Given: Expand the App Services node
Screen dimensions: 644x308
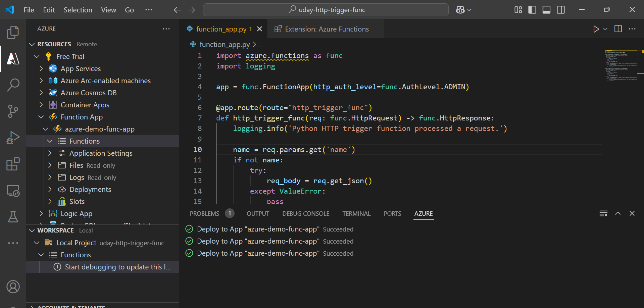Looking at the screenshot, I should point(41,69).
